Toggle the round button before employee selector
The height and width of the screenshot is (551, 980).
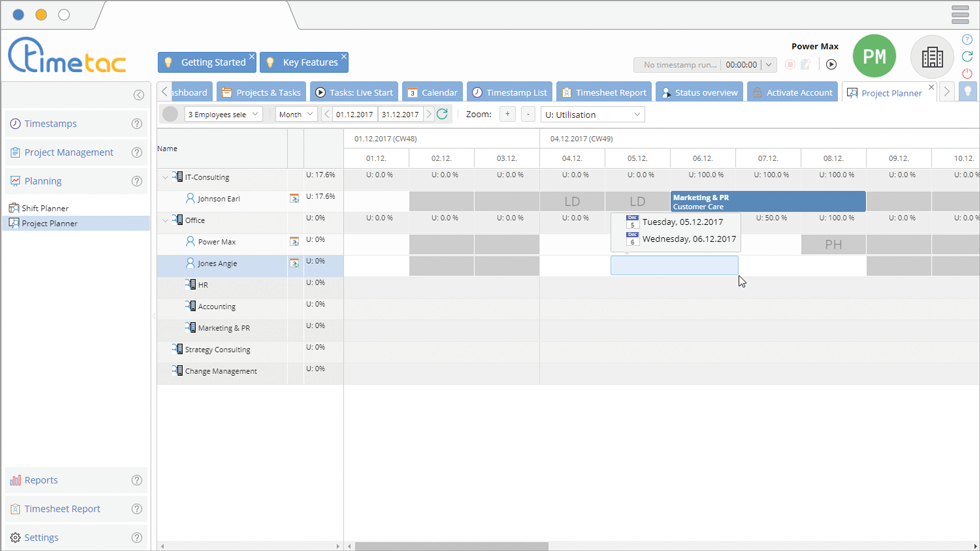pyautogui.click(x=170, y=115)
